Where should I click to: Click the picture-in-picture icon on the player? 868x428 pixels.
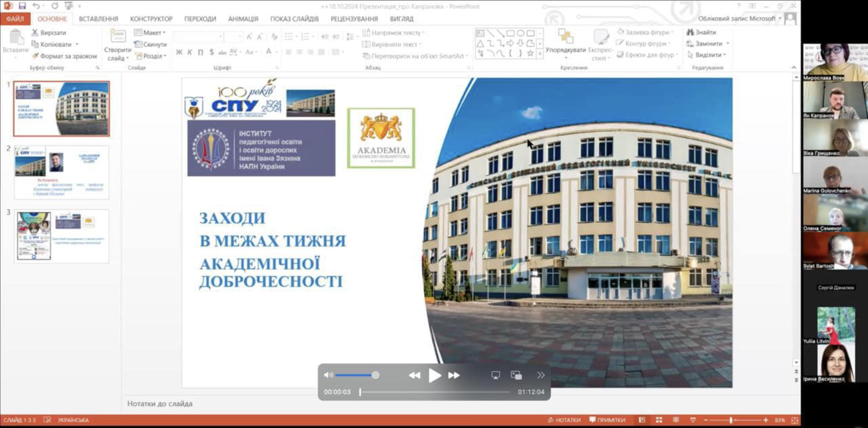(516, 375)
